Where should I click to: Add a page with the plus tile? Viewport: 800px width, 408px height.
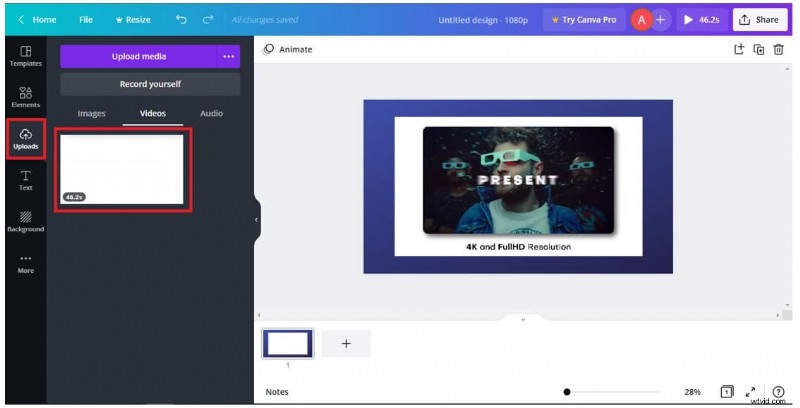tap(346, 343)
